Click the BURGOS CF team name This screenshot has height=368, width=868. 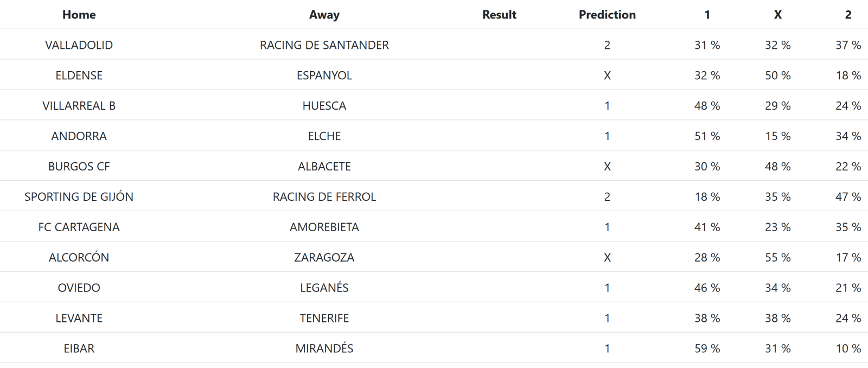coord(79,167)
